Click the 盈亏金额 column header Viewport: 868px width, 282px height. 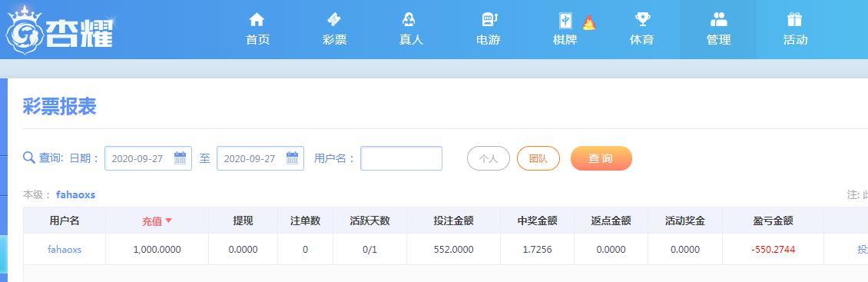click(x=773, y=221)
